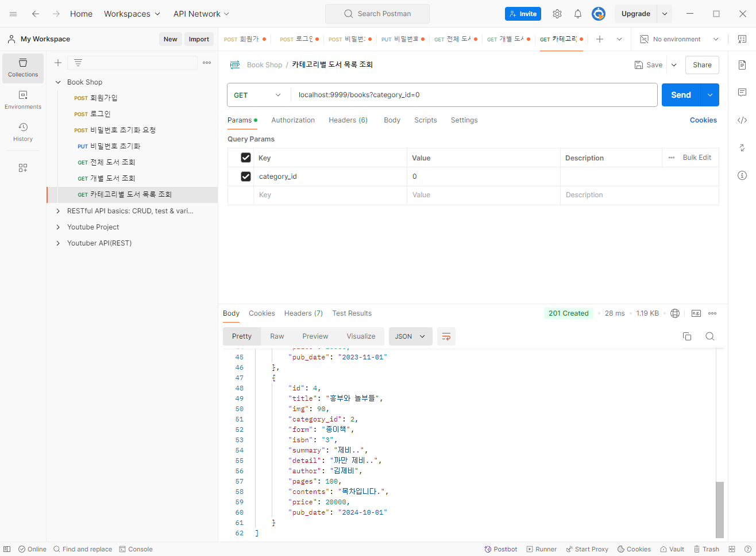Open the Documentation icon in right sidebar

(x=742, y=65)
